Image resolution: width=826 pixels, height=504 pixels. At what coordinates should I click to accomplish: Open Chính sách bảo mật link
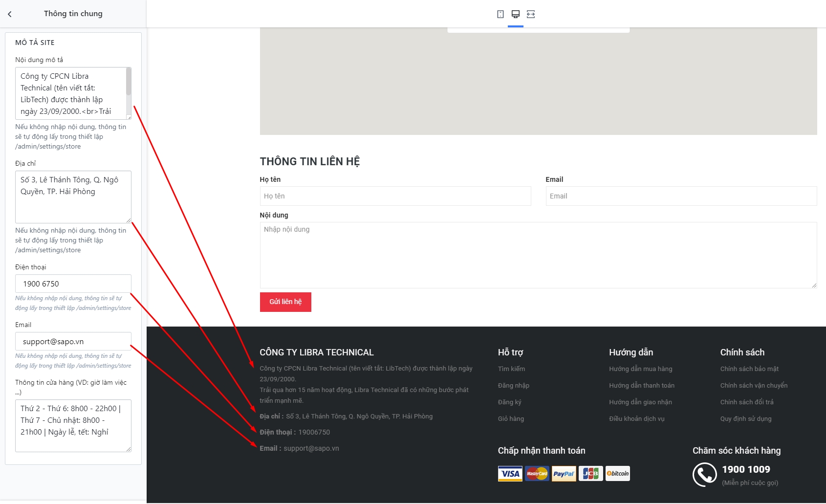pyautogui.click(x=750, y=369)
